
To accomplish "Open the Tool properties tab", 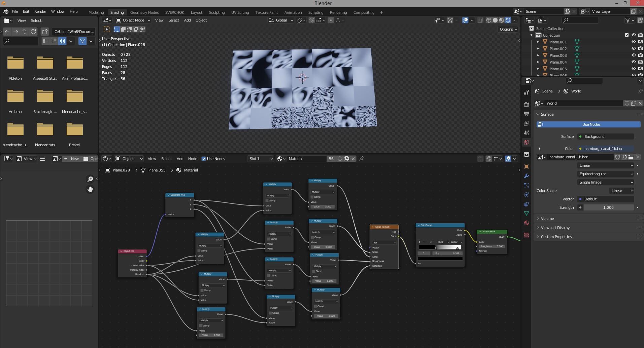I will 527,92.
